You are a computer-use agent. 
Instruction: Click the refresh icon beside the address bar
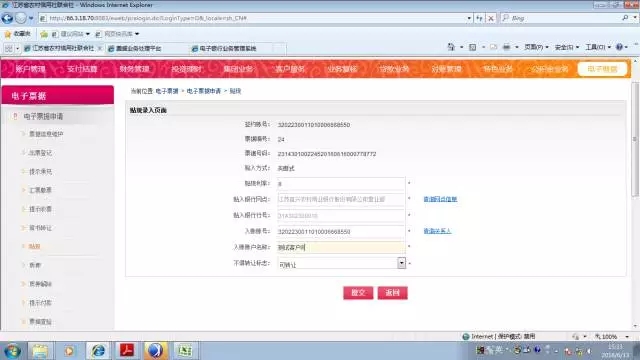coord(479,18)
